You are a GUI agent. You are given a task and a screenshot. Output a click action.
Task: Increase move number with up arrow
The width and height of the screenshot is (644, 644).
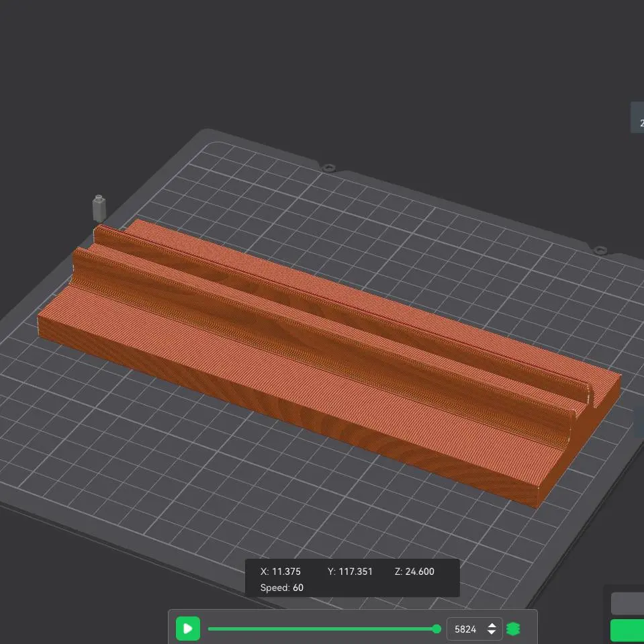click(492, 625)
